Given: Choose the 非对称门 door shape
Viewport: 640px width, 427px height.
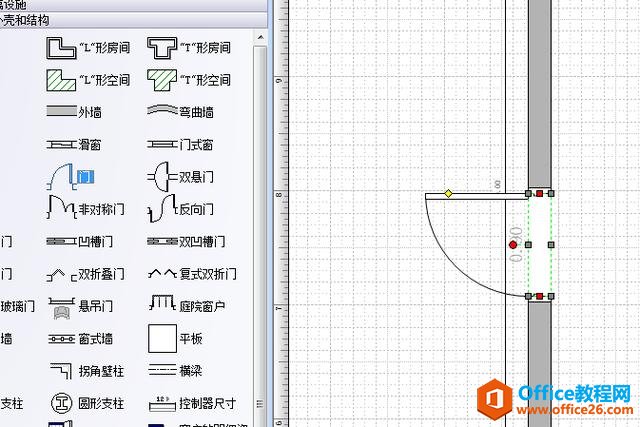Looking at the screenshot, I should [62, 209].
